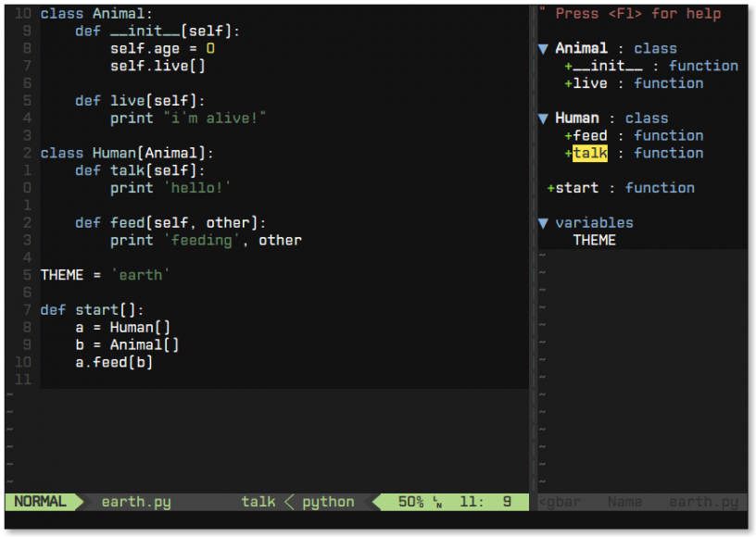Collapse the Human class disclosure triangle
This screenshot has height=537, width=756.
542,118
